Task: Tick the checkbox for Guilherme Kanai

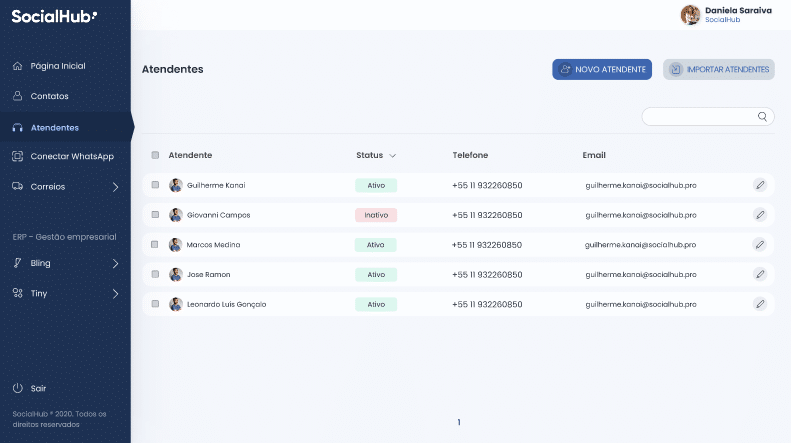Action: 155,185
